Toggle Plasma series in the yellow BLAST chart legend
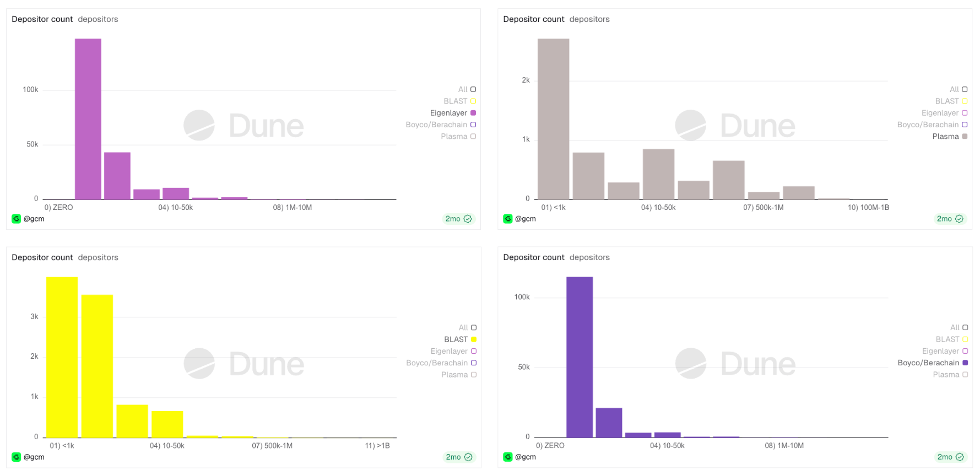This screenshot has height=475, width=980. click(x=473, y=375)
